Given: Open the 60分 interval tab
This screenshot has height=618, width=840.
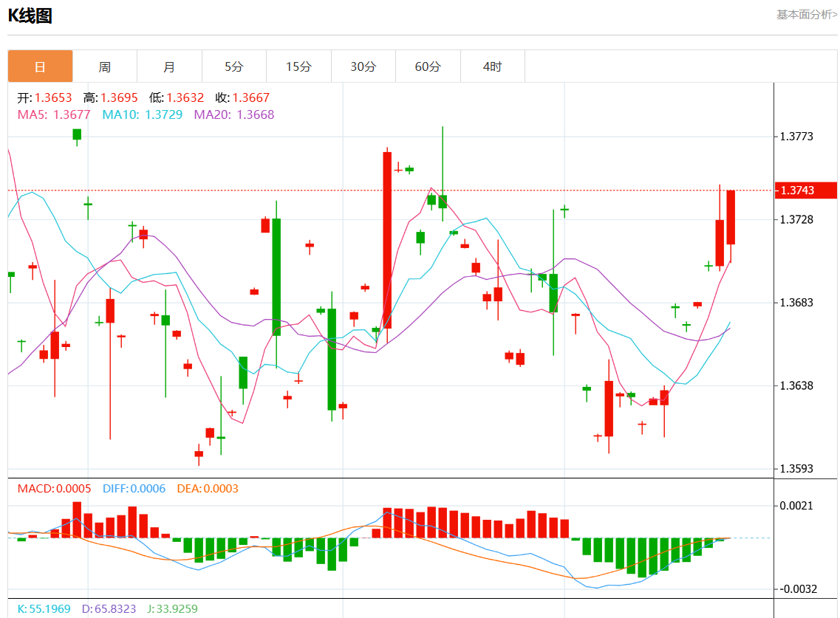Looking at the screenshot, I should coord(428,66).
